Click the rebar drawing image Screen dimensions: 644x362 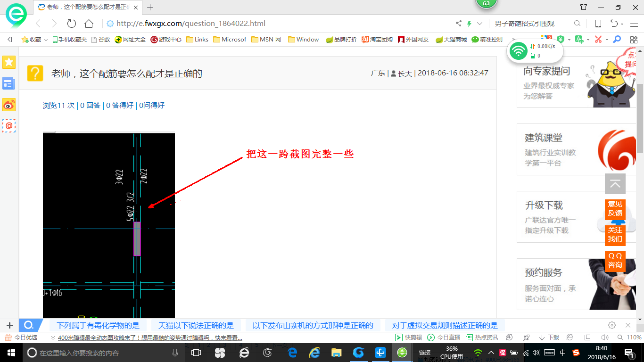tap(109, 225)
